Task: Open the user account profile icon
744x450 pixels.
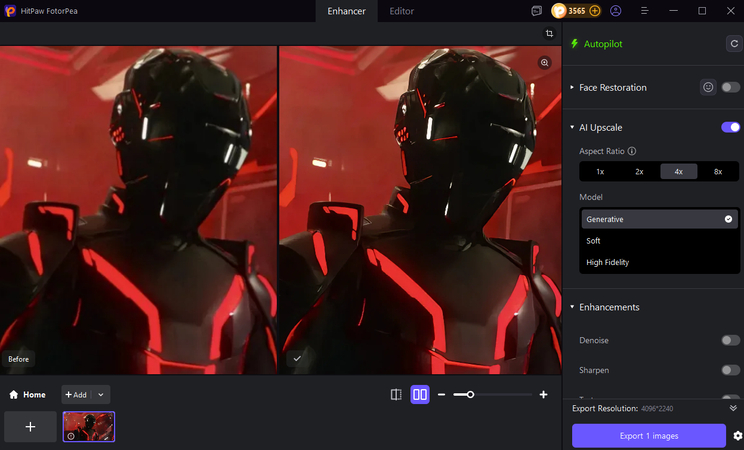Action: [x=615, y=11]
